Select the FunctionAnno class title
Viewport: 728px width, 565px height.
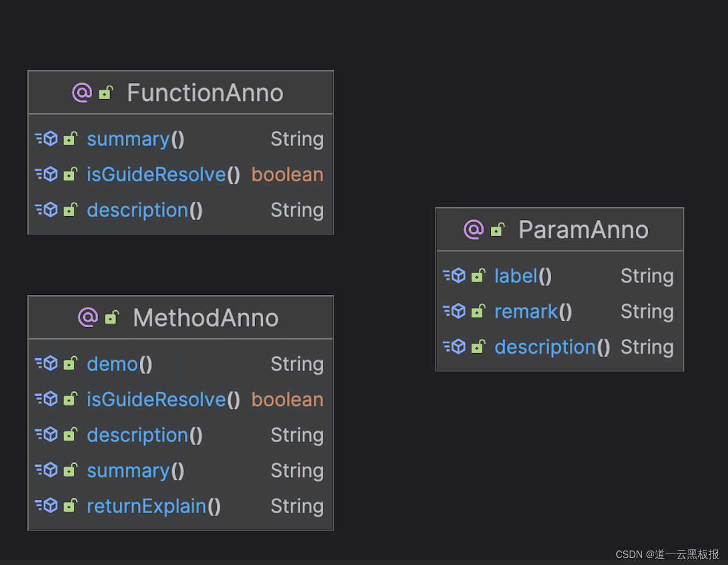(x=205, y=93)
